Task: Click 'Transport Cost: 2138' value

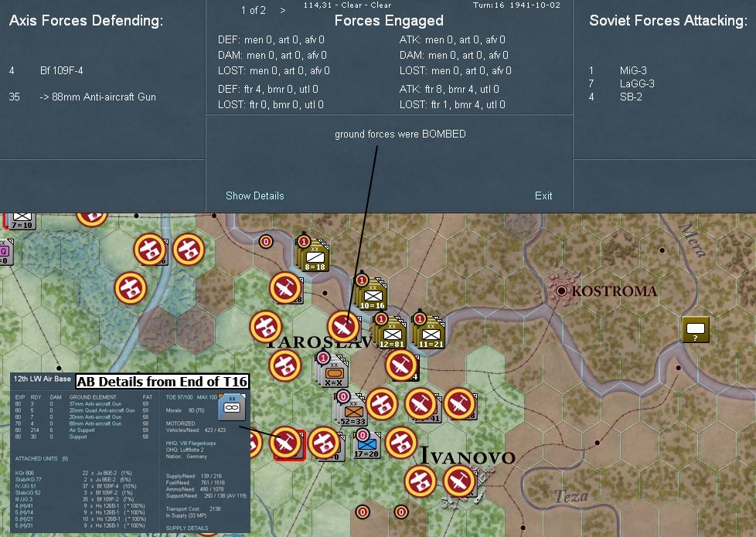Action: point(193,509)
